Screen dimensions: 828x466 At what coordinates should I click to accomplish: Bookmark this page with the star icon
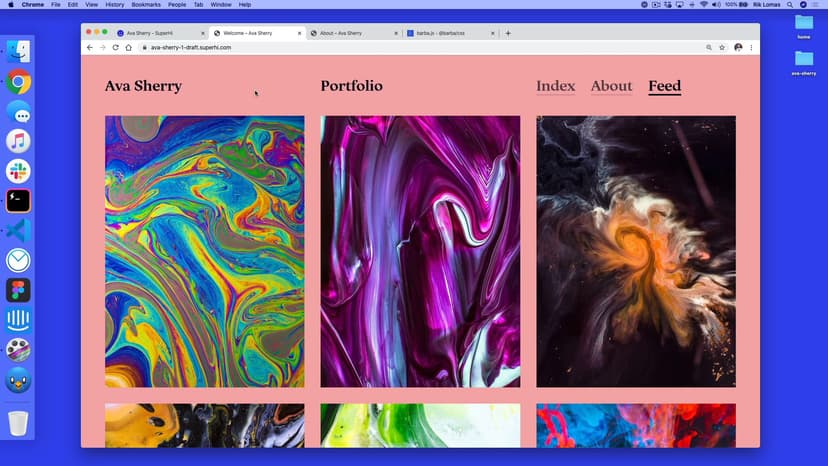pos(722,47)
